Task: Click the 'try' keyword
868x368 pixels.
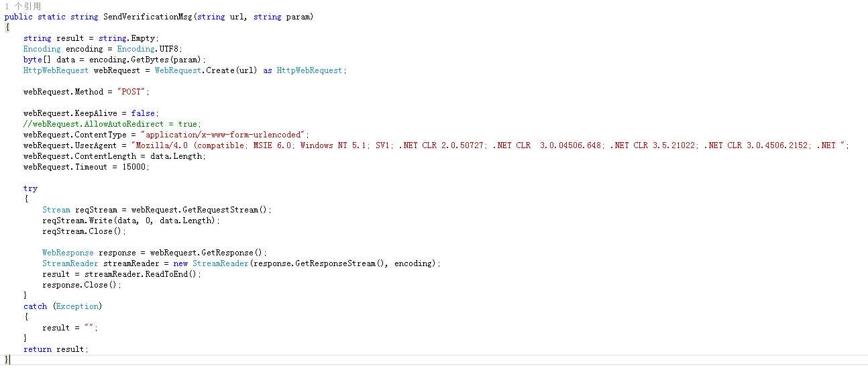Action: point(30,188)
